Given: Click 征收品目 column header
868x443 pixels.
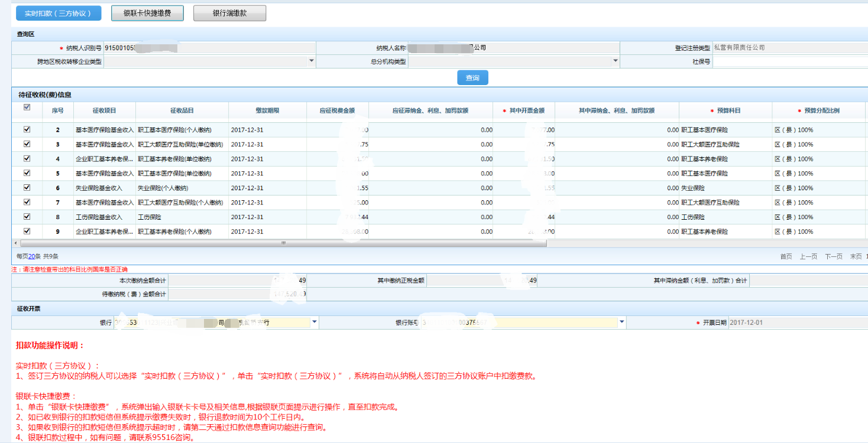Looking at the screenshot, I should coord(182,110).
